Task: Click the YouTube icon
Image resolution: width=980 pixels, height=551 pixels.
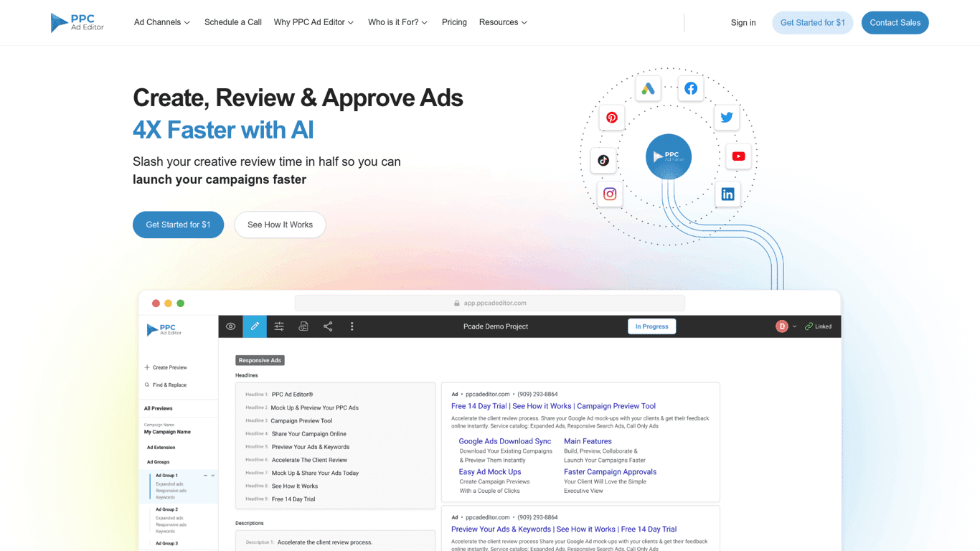Action: click(738, 156)
